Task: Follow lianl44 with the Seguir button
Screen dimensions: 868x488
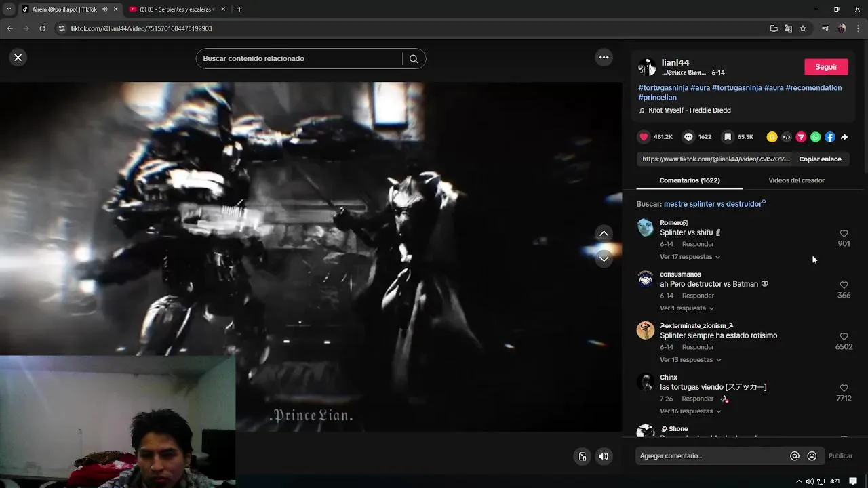Action: coord(826,67)
